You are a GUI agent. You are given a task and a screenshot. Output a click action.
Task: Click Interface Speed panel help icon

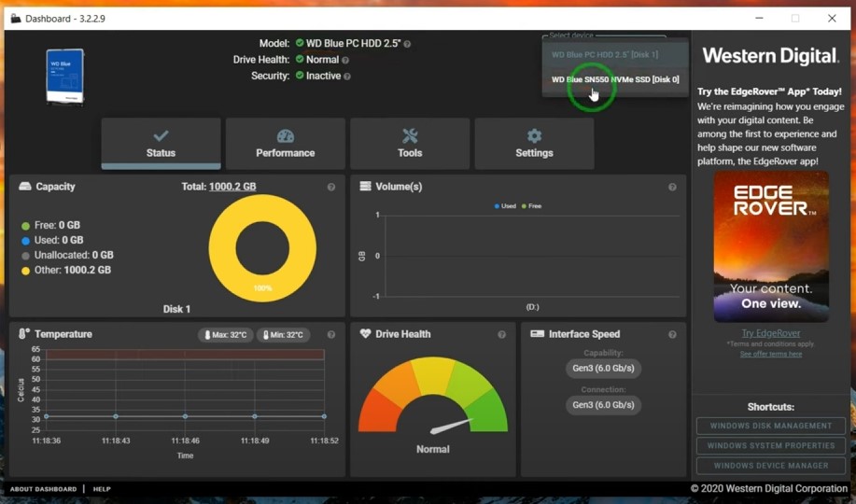[672, 335]
